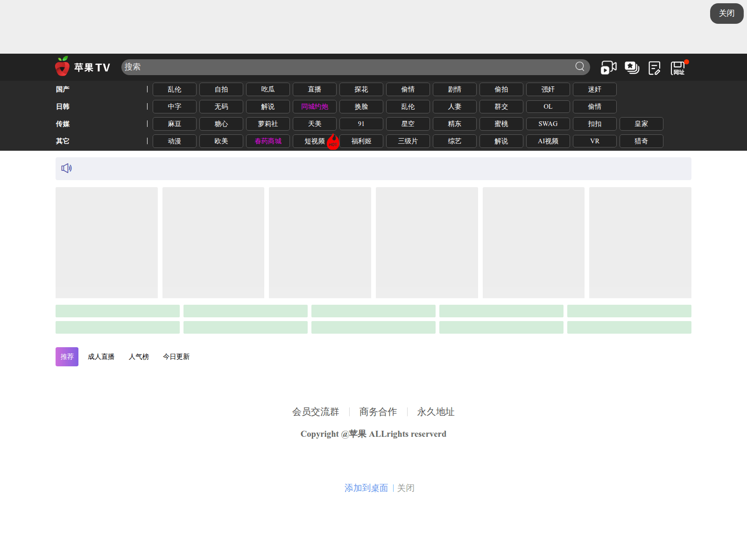Click the magnifier search icon

click(580, 67)
